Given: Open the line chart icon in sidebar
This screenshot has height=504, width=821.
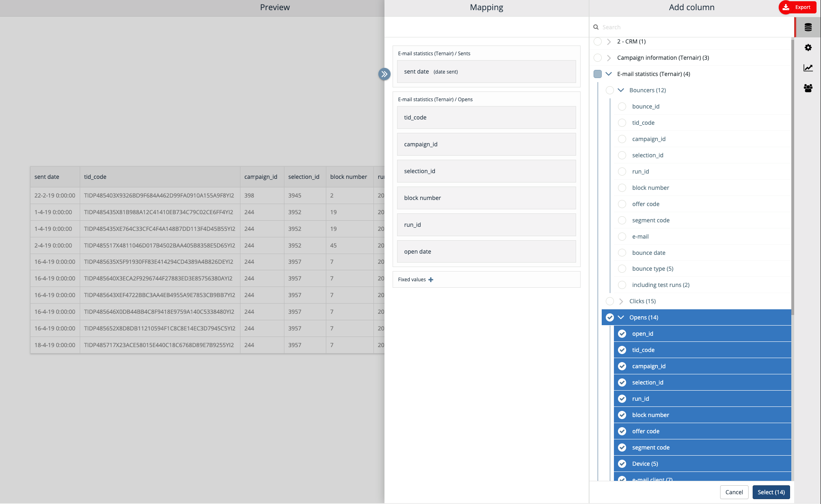Looking at the screenshot, I should 808,68.
